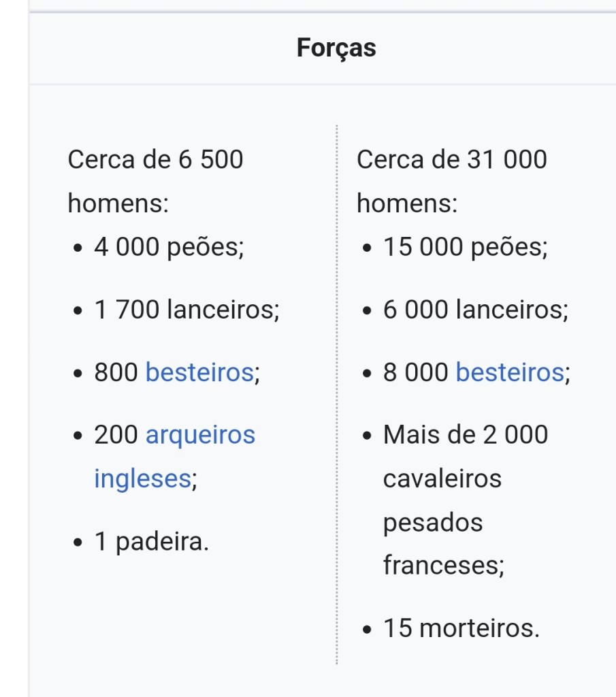Click the Forças section header

[x=336, y=48]
